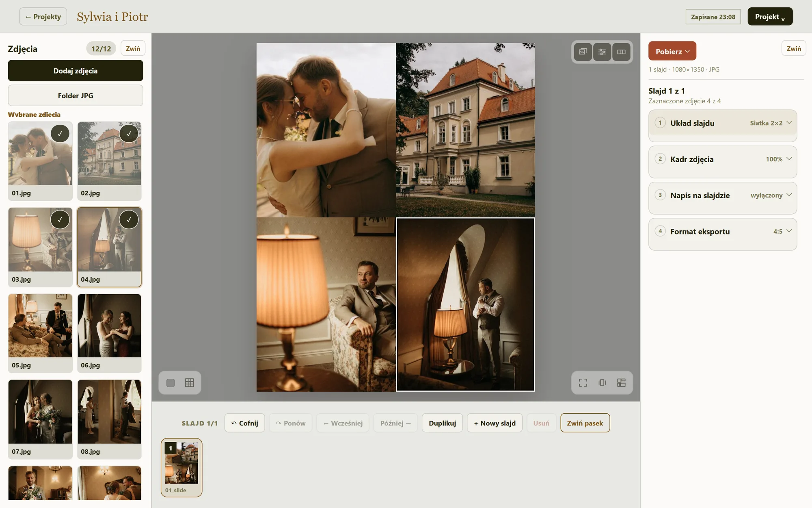Viewport: 812px width, 508px height.
Task: Uncheck the checkmark on 04.jpg
Action: click(129, 219)
